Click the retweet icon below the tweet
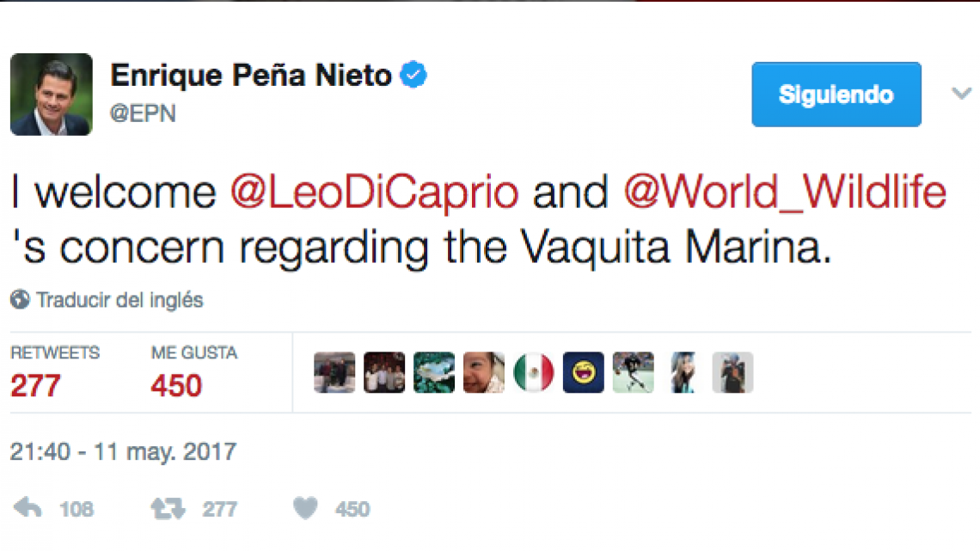The image size is (980, 551). (x=170, y=508)
